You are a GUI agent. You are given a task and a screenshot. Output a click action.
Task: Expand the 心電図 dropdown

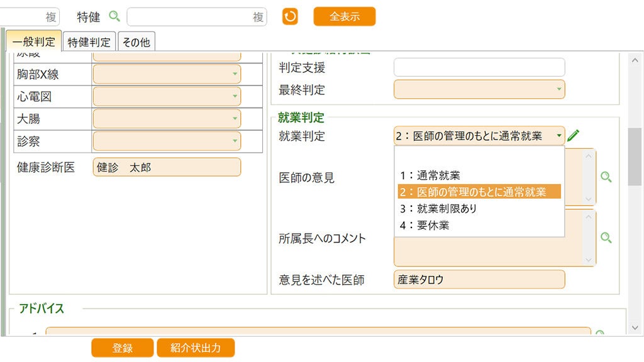[x=167, y=96]
